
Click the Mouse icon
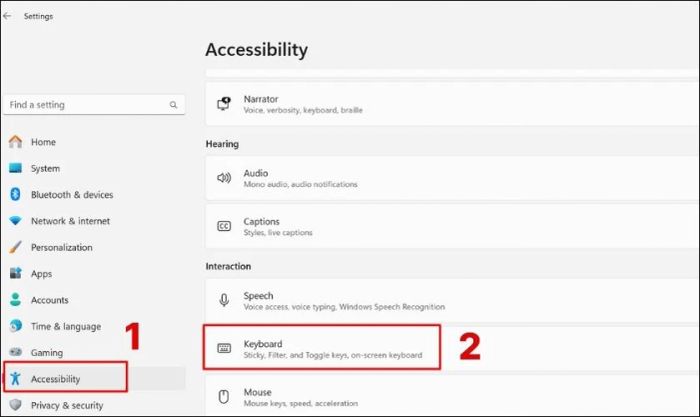224,396
